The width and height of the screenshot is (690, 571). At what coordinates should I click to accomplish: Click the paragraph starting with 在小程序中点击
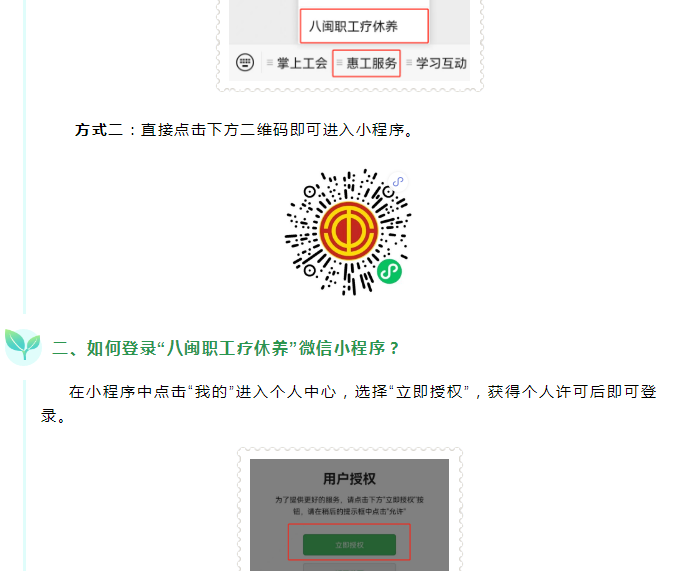point(349,403)
